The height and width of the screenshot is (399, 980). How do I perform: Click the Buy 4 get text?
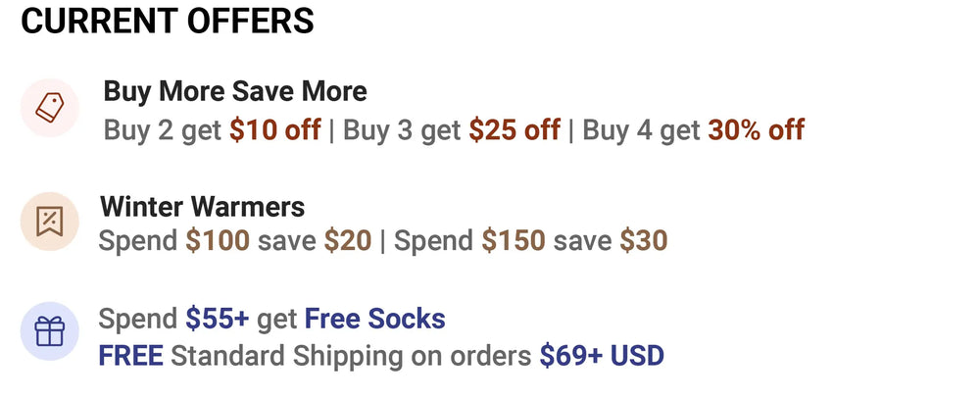pyautogui.click(x=642, y=129)
